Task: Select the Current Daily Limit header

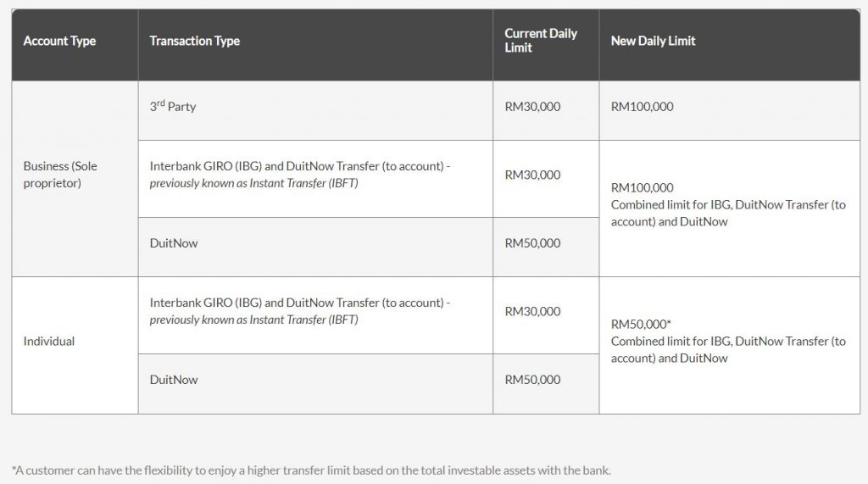Action: (x=541, y=41)
